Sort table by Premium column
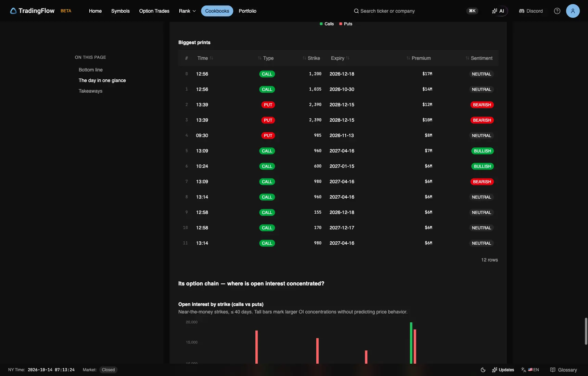This screenshot has height=376, width=588. (x=419, y=58)
